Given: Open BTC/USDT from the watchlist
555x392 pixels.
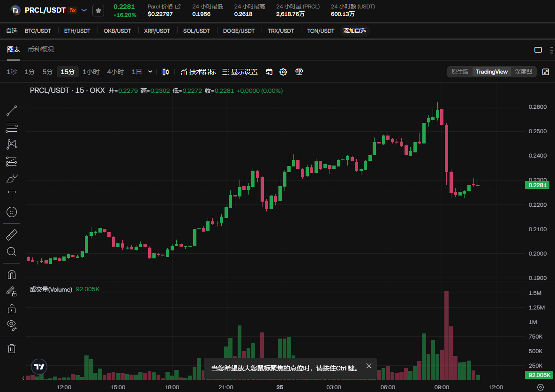Looking at the screenshot, I should click(37, 31).
